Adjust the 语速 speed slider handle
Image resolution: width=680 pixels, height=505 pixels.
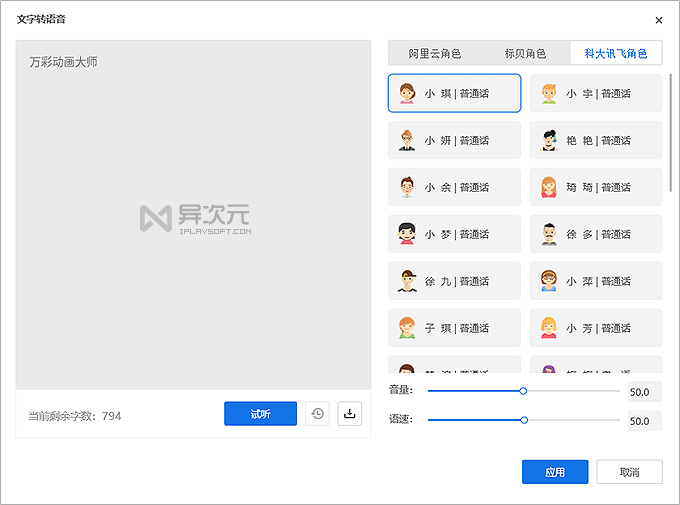(x=524, y=420)
